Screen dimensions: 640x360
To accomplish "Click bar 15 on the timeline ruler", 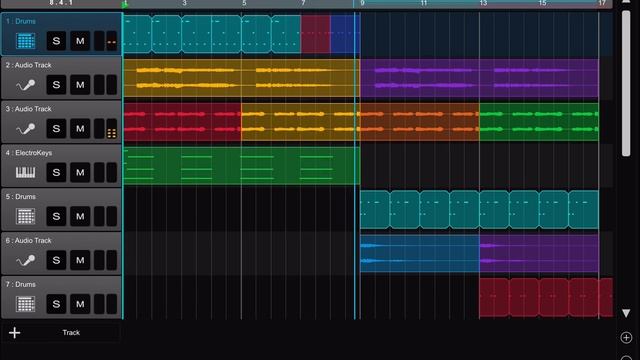I will 542,3.
